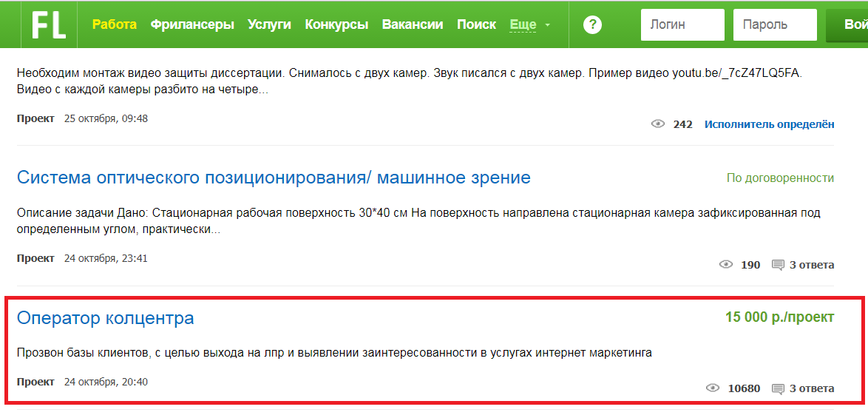Click description starting Прозвон базы клиентов
Image resolution: width=868 pixels, height=418 pixels.
point(335,353)
